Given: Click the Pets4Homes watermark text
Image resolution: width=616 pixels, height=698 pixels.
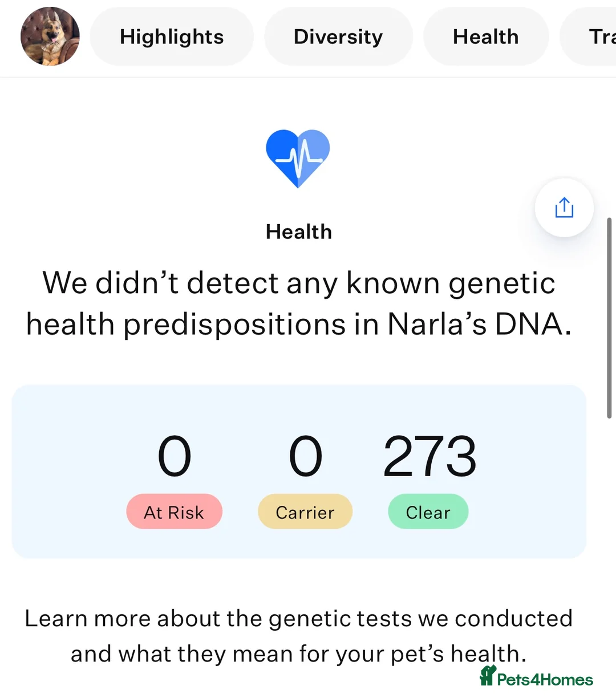Looking at the screenshot, I should (x=545, y=680).
